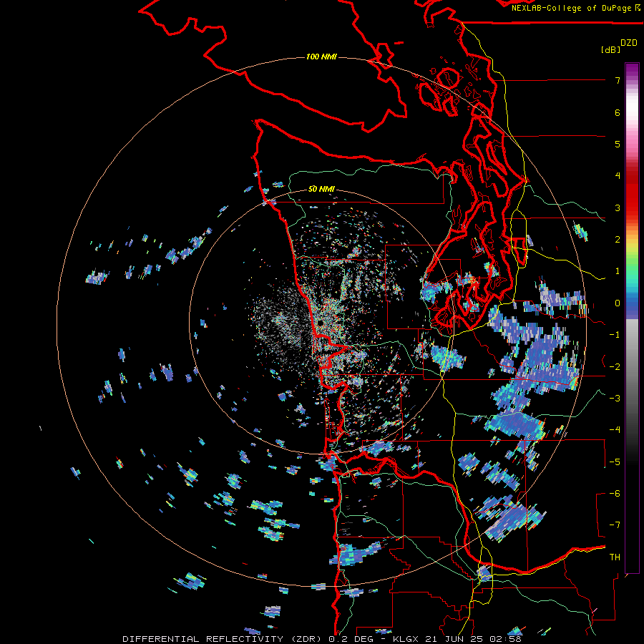Click DIFFERENTIAL REFLECTIVITY in the caption
644x644 pixels.
point(203,639)
